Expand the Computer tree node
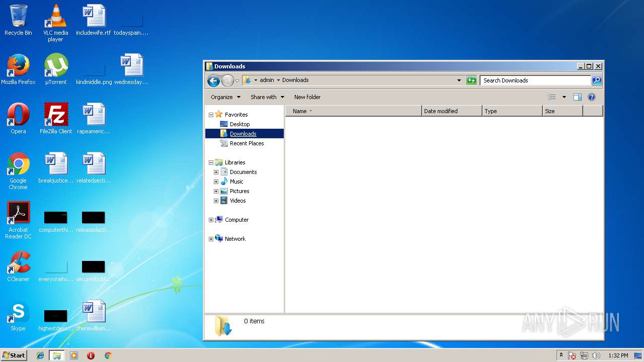Image resolution: width=644 pixels, height=362 pixels. pyautogui.click(x=211, y=220)
